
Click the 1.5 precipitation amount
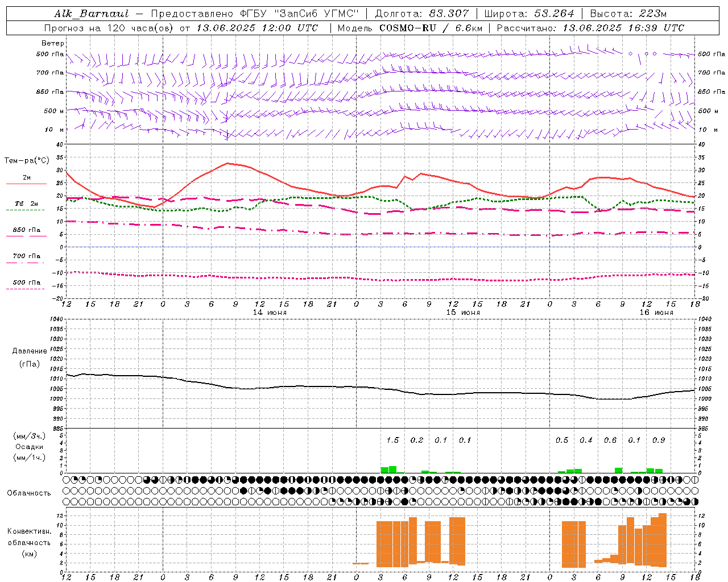pos(392,440)
